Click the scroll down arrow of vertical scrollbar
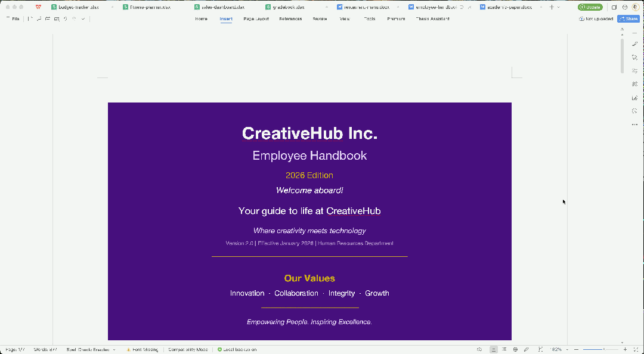 pos(622,342)
